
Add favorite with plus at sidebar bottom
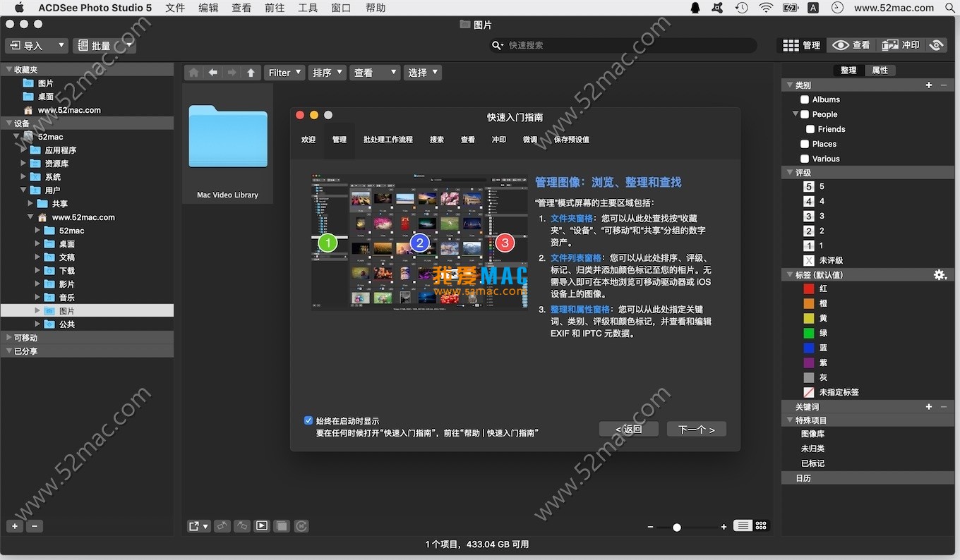pyautogui.click(x=15, y=526)
